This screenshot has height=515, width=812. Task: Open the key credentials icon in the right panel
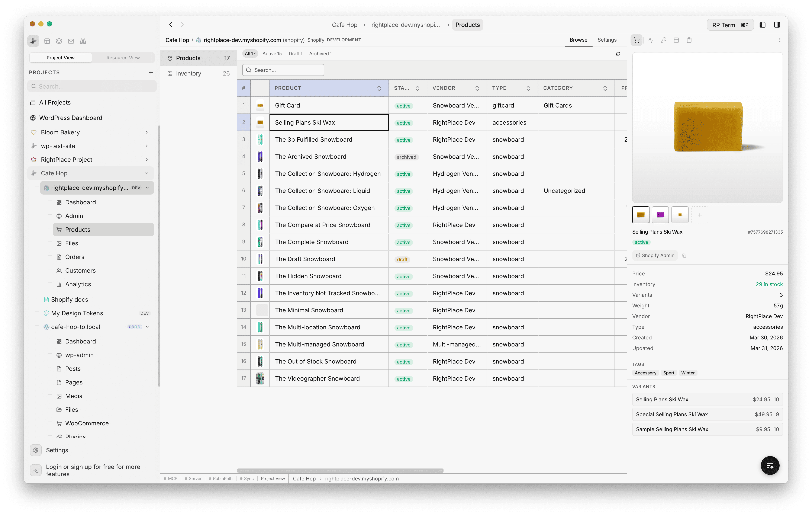click(x=664, y=40)
